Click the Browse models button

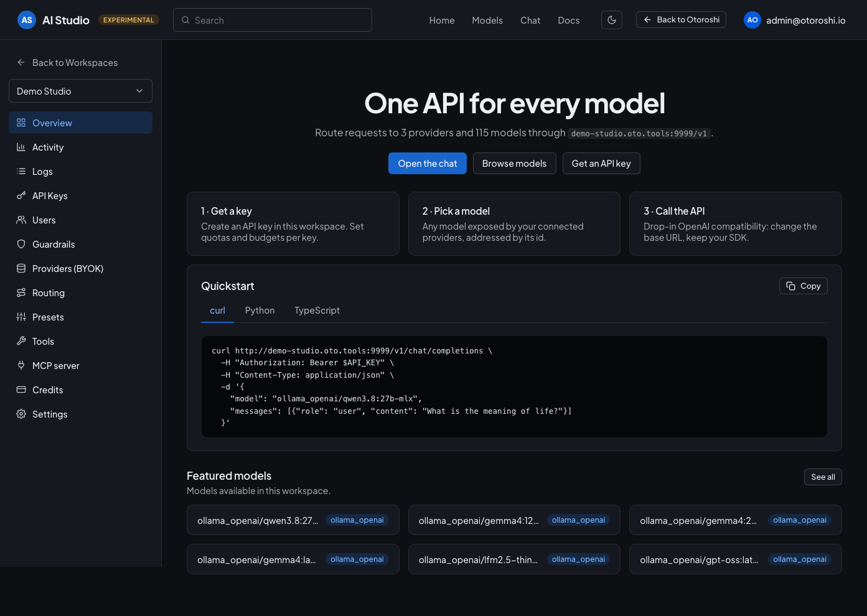[514, 163]
